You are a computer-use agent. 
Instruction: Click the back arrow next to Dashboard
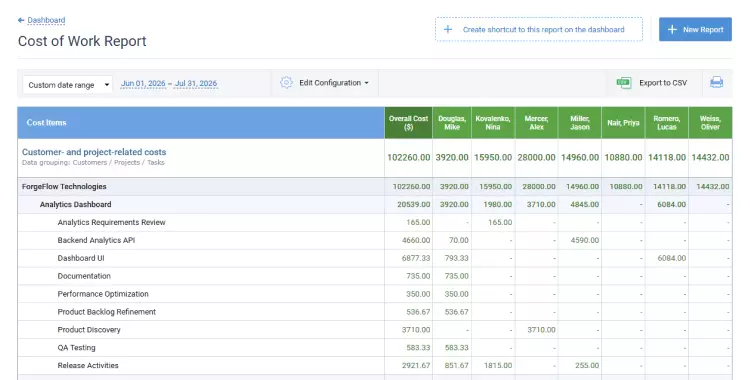(21, 20)
